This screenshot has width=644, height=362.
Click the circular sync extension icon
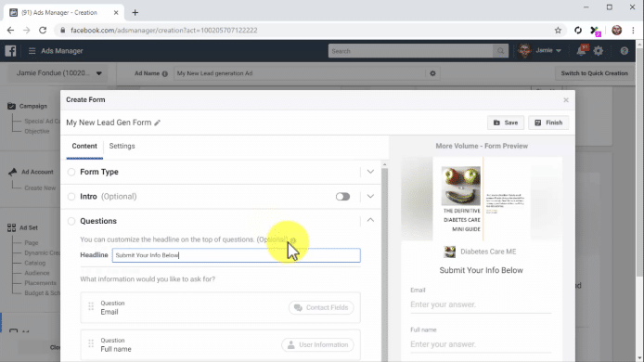578,30
